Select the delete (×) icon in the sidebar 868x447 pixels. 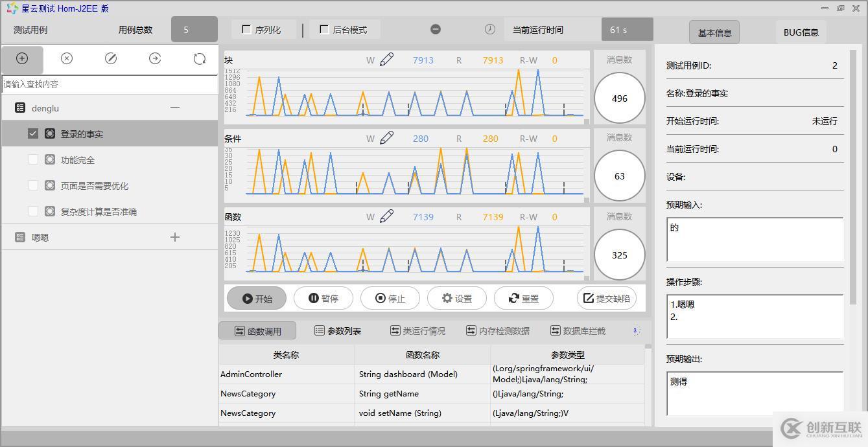[x=66, y=58]
